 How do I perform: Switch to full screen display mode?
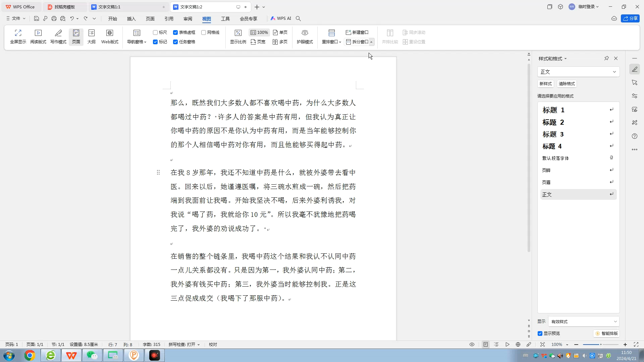tap(18, 36)
